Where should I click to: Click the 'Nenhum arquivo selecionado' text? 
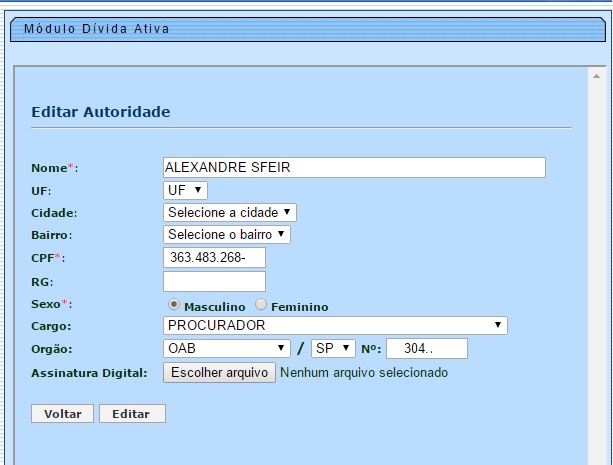(364, 373)
